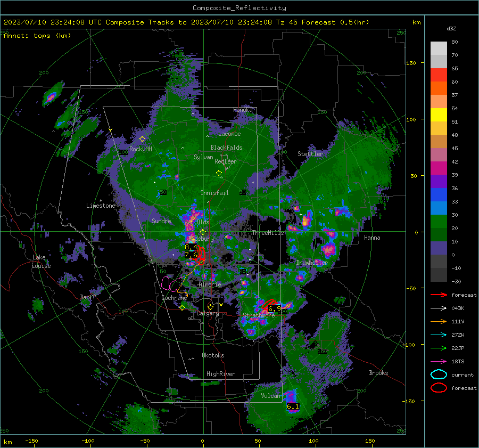Click the Airdrie city label

[x=210, y=284]
